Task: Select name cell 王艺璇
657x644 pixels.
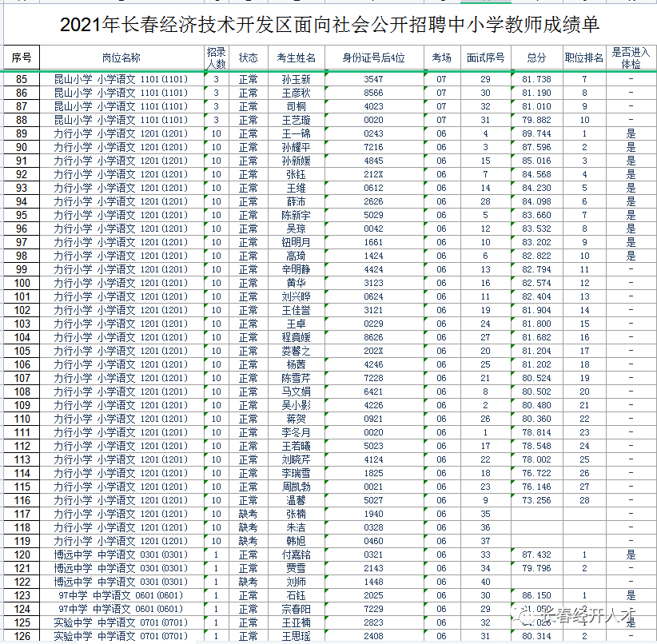Action: point(297,121)
